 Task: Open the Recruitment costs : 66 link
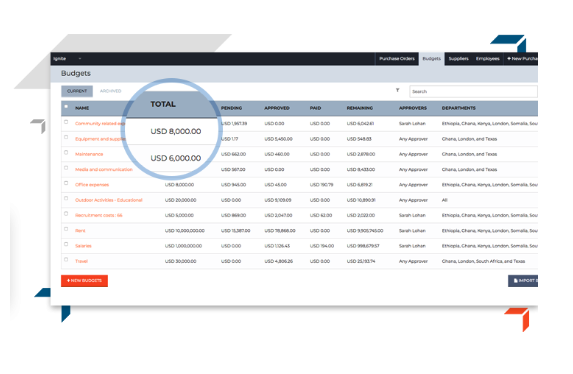[99, 215]
